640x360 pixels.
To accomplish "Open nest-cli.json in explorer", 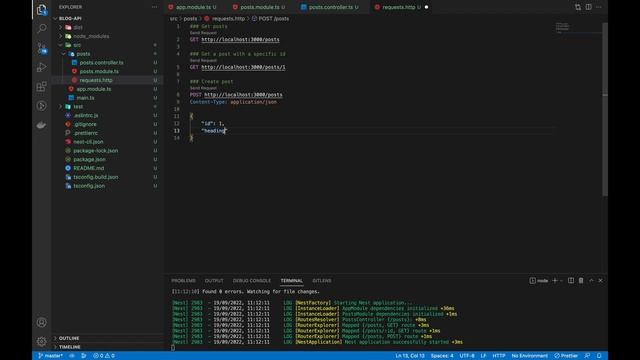I will point(88,142).
